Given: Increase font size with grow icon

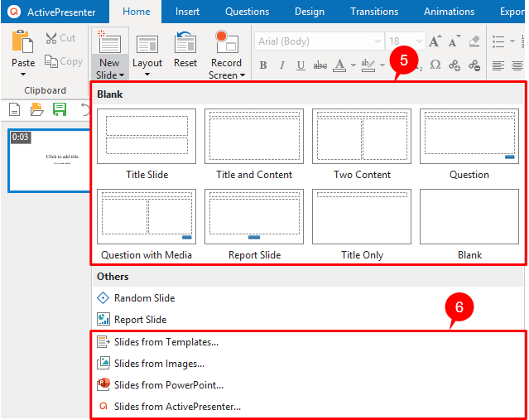Looking at the screenshot, I should [435, 41].
